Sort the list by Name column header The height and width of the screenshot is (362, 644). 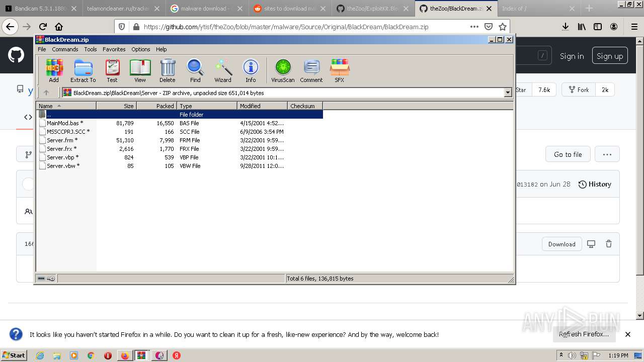coord(66,106)
